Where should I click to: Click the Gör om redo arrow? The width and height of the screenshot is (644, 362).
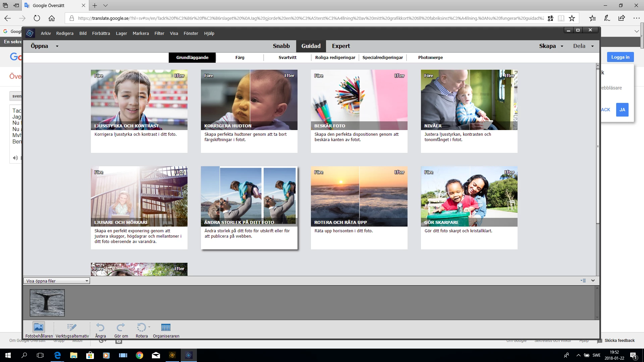(121, 327)
